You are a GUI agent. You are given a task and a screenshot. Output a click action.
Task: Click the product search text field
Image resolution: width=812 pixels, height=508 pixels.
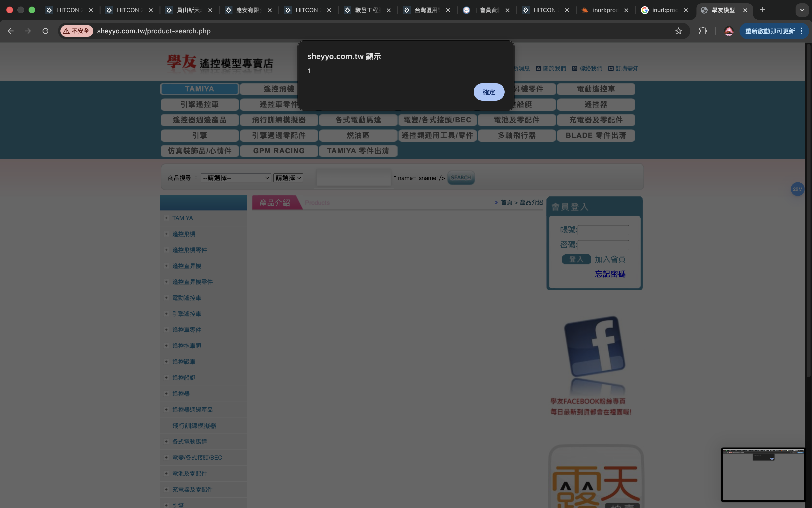point(354,178)
